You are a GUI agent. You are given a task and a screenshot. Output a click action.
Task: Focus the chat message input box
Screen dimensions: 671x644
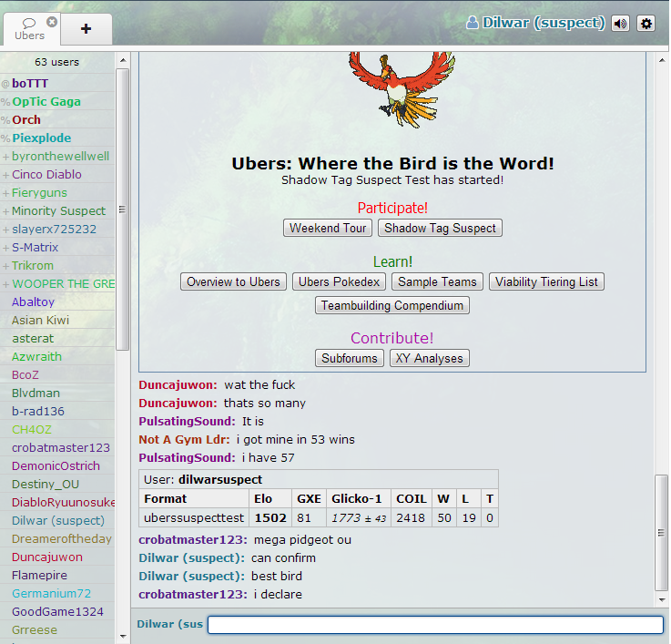pyautogui.click(x=435, y=625)
